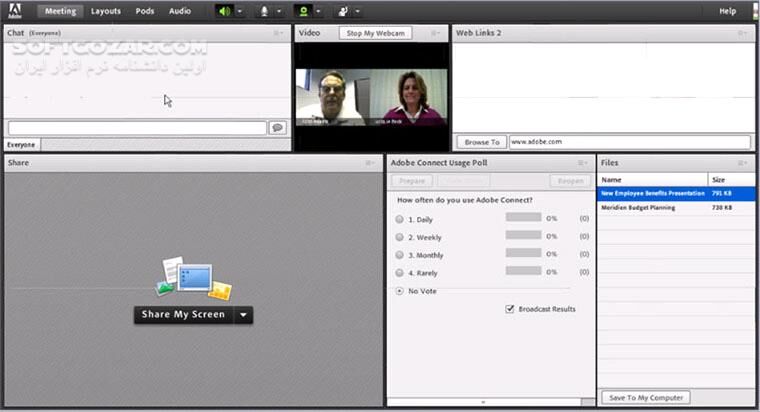760x412 pixels.
Task: Toggle the green webcam icon in the top bar
Action: tap(303, 11)
